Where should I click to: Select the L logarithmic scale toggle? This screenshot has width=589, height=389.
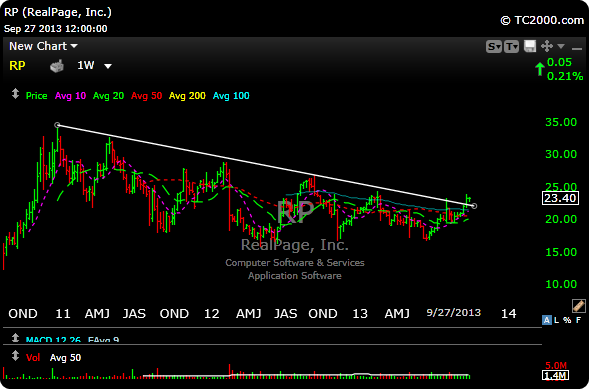[x=557, y=320]
